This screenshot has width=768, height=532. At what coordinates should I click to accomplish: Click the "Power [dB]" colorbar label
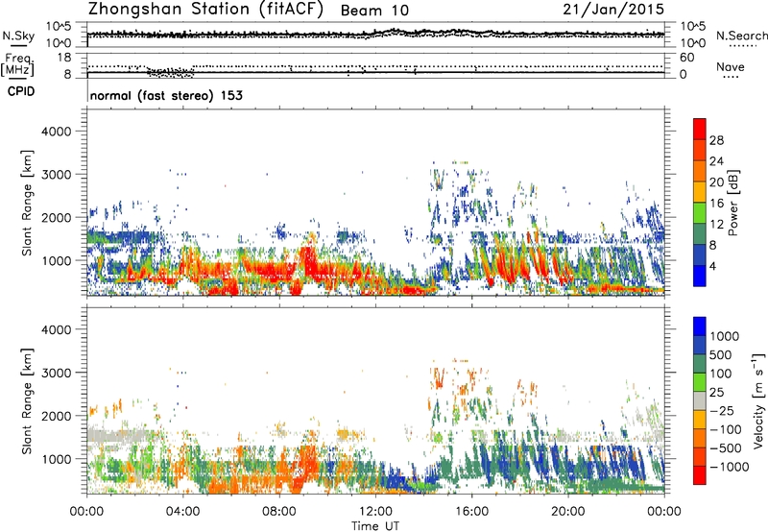(x=732, y=203)
